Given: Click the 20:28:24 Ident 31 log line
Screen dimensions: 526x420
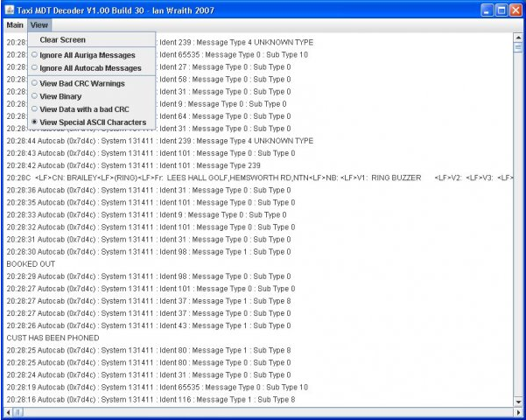Looking at the screenshot, I should tap(149, 374).
